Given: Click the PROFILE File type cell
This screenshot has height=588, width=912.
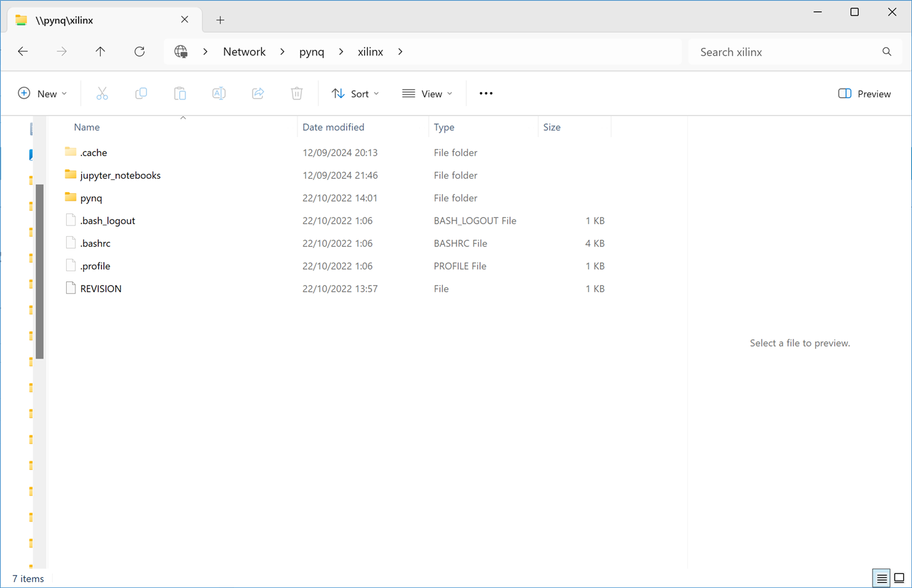Looking at the screenshot, I should [460, 266].
